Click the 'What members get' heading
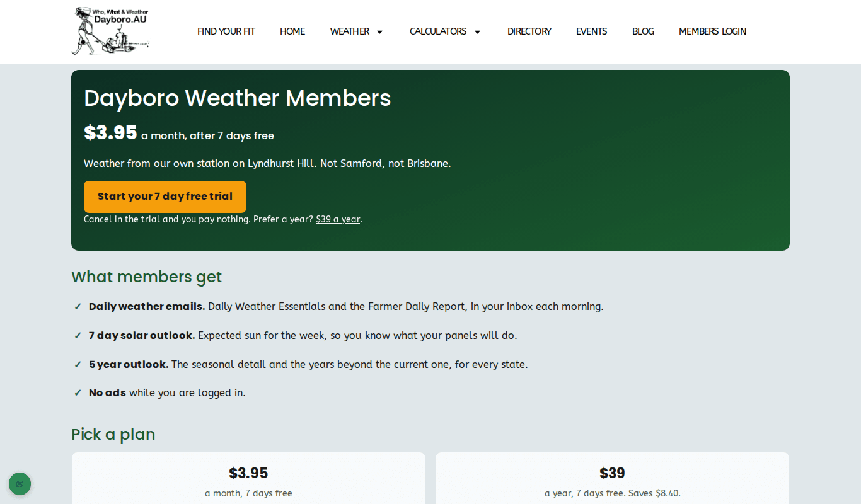This screenshot has height=504, width=861. tap(147, 277)
